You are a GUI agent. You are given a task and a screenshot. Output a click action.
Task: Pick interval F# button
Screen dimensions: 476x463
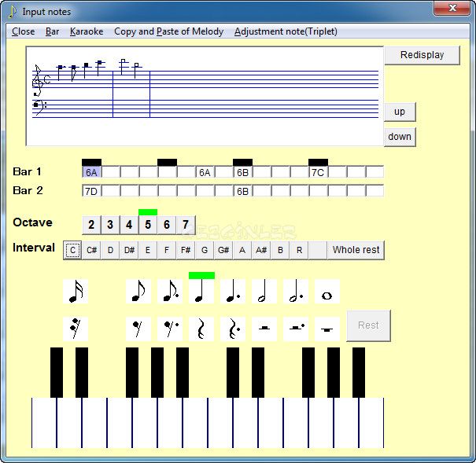coord(186,250)
